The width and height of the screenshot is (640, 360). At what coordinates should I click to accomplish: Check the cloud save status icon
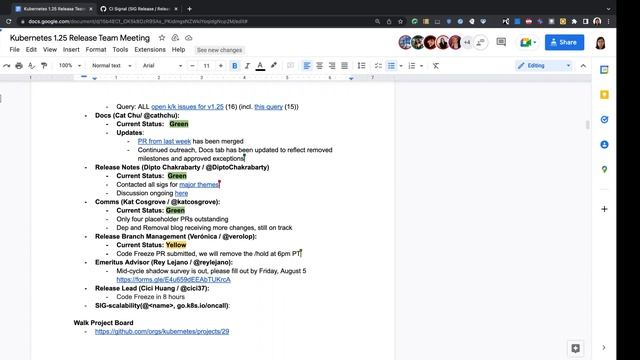pos(189,38)
